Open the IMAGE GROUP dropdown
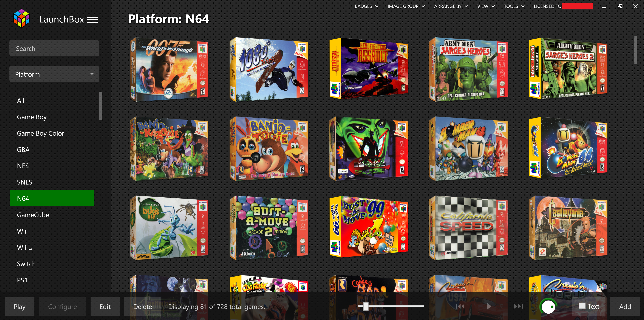The width and height of the screenshot is (644, 320). pyautogui.click(x=406, y=6)
